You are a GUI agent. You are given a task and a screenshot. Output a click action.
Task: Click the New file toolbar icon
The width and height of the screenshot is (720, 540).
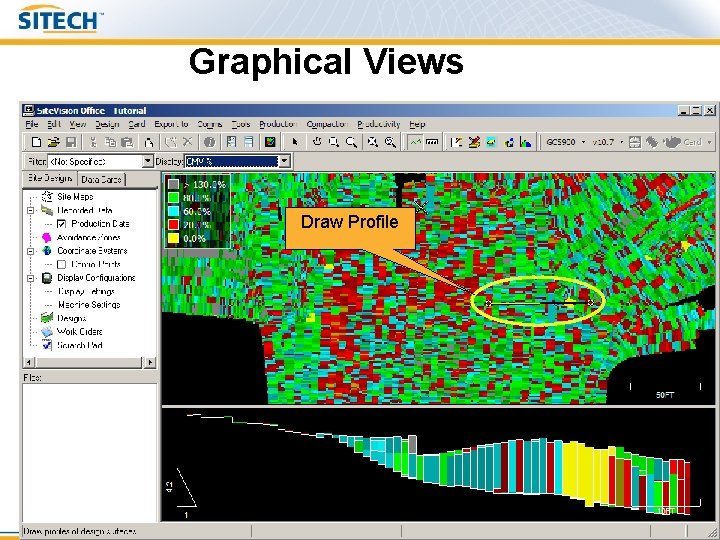pyautogui.click(x=36, y=142)
